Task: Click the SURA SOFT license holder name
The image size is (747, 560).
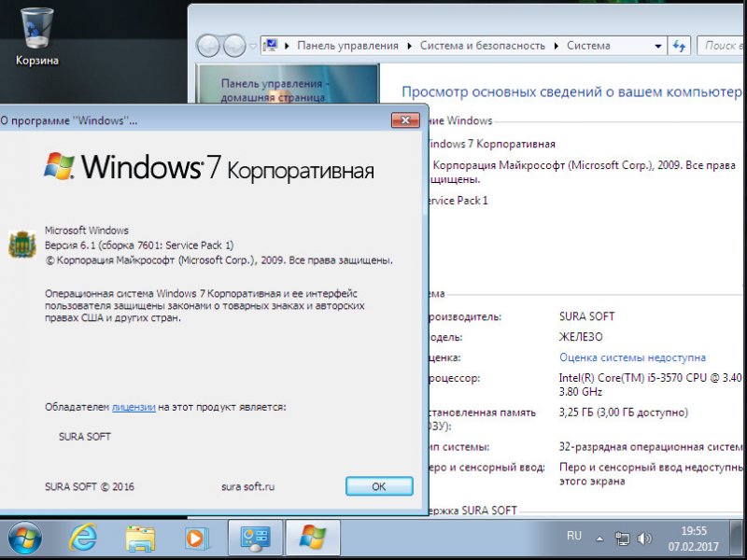Action: (x=85, y=437)
